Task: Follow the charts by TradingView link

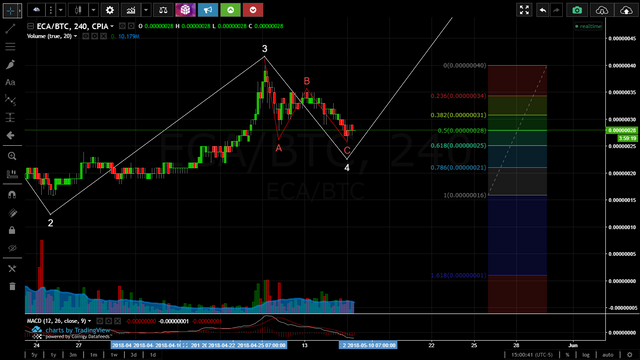Action: click(x=78, y=330)
